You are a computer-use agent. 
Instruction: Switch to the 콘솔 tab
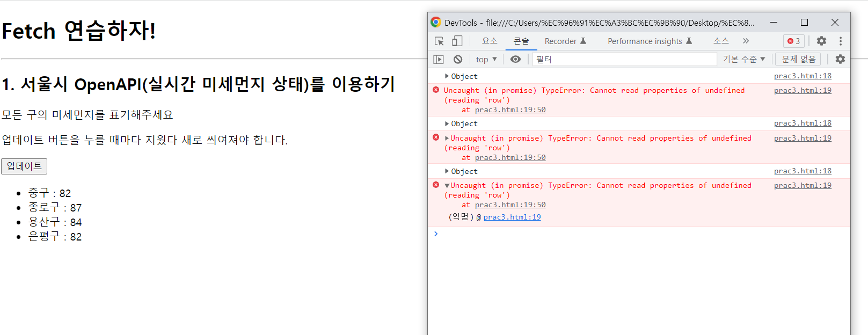pyautogui.click(x=521, y=41)
